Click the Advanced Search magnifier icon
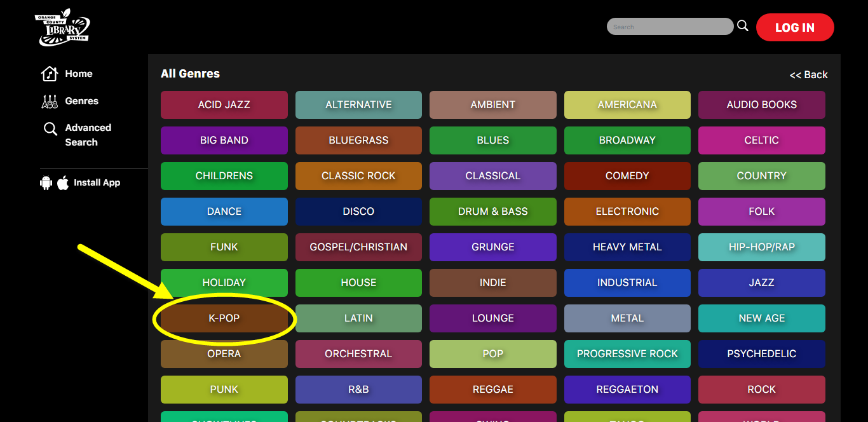Viewport: 868px width, 422px height. pos(50,129)
